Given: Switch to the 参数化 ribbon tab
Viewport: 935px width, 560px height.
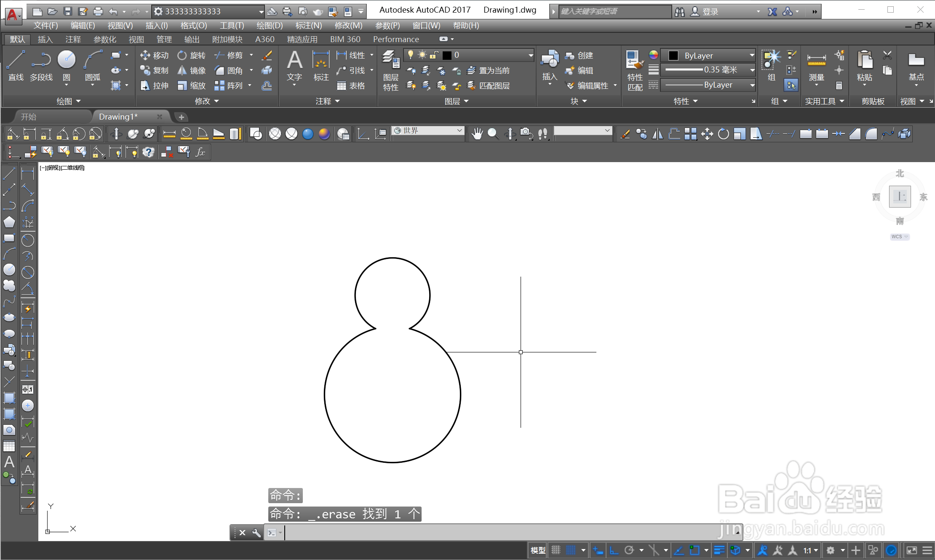Looking at the screenshot, I should 104,39.
